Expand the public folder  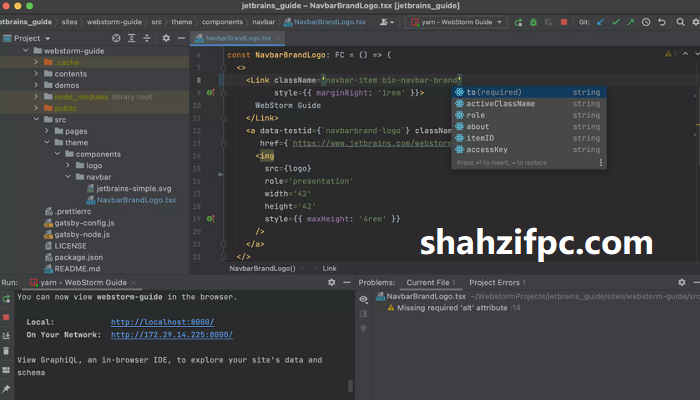(x=36, y=108)
